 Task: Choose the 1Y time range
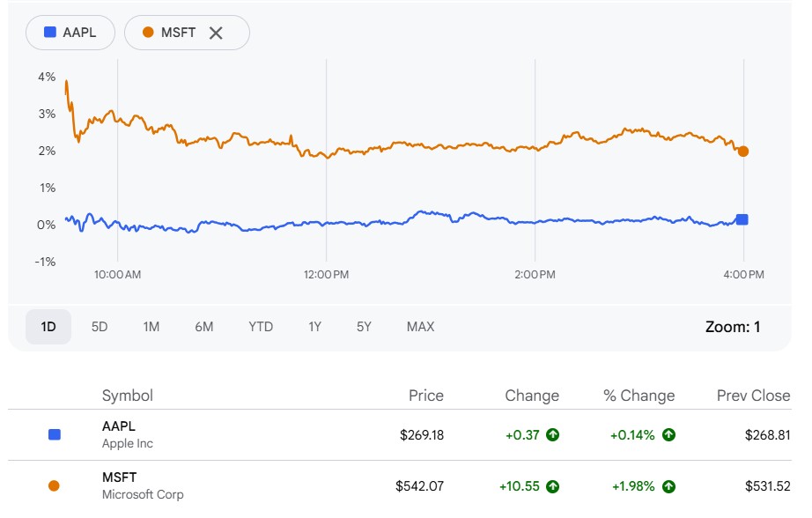coord(314,327)
